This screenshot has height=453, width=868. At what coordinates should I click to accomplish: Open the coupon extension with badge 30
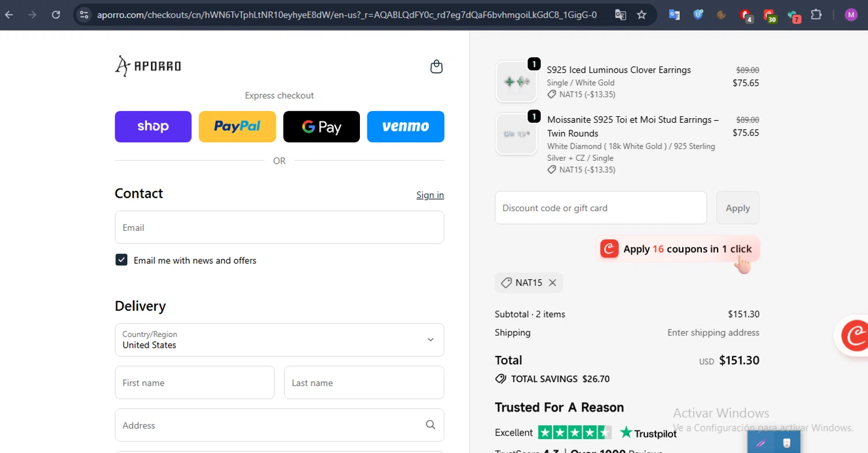pos(769,16)
